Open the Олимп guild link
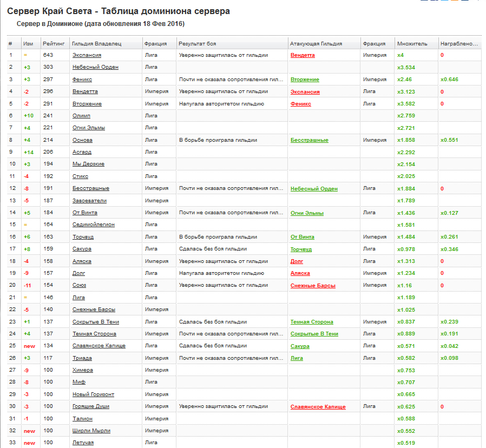 click(x=81, y=116)
